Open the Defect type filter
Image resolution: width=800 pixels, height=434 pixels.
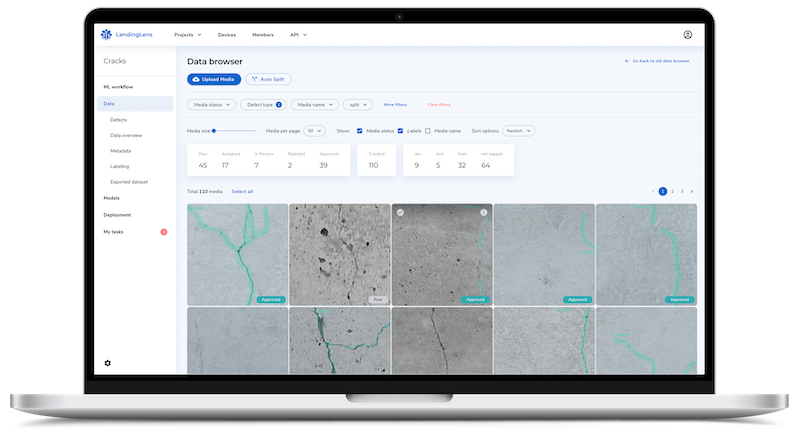tap(263, 105)
